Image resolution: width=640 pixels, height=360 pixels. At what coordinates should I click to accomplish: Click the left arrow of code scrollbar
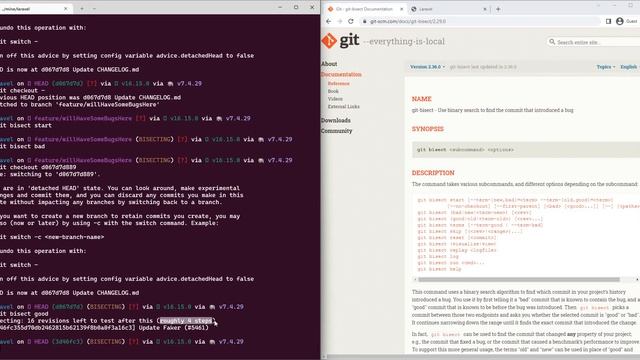[415, 280]
